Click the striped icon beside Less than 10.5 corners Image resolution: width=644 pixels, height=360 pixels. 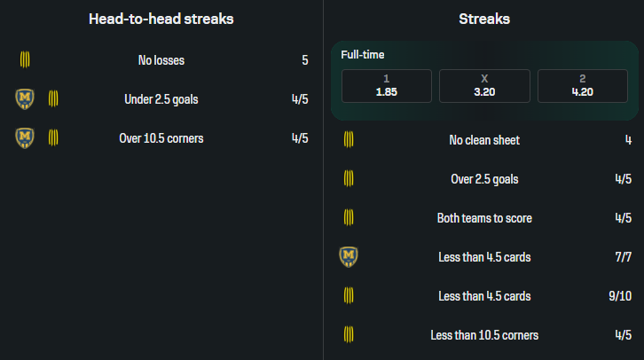349,334
